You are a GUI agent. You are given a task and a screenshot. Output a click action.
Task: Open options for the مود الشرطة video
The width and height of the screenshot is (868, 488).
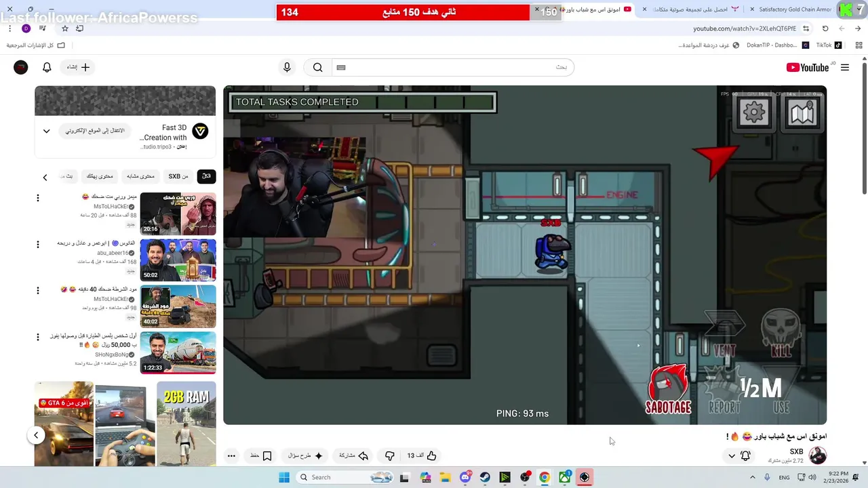coord(38,290)
